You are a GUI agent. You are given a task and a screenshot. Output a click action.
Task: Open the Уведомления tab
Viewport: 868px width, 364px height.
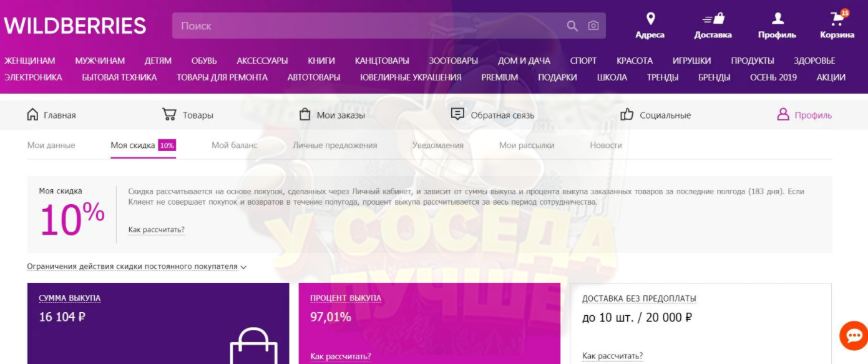[x=438, y=145]
